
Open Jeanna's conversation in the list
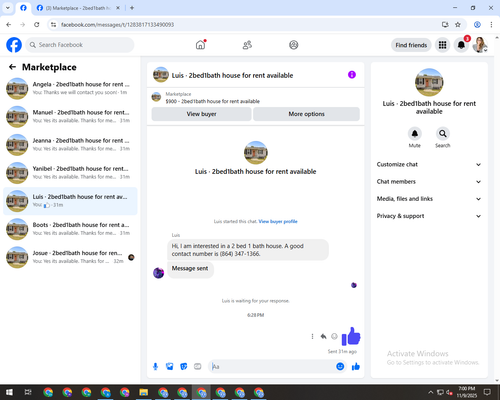pyautogui.click(x=70, y=145)
